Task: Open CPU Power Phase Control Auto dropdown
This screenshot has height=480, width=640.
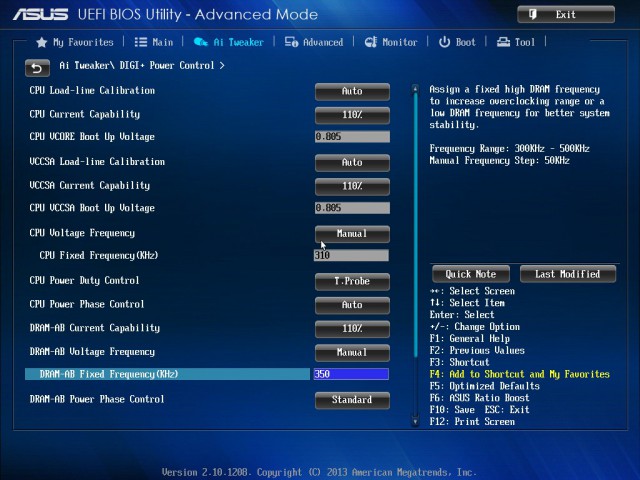Action: point(352,305)
